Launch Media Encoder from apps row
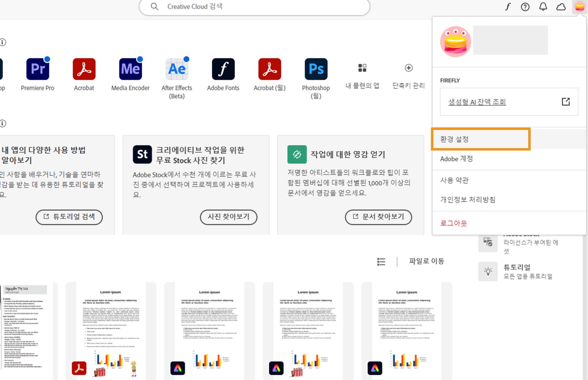The height and width of the screenshot is (380, 588). (130, 69)
